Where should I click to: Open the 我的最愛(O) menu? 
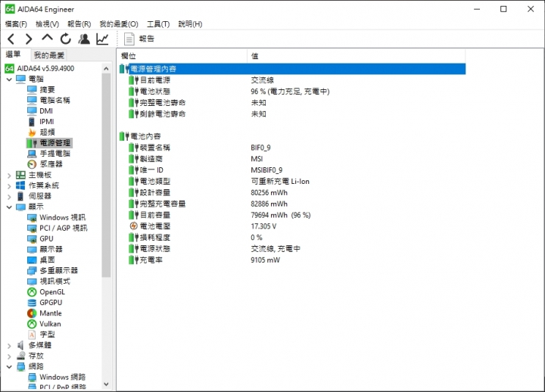click(119, 24)
